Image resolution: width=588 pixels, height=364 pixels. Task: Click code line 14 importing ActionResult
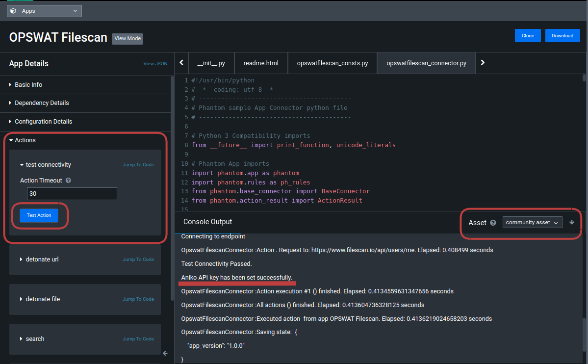pos(277,200)
